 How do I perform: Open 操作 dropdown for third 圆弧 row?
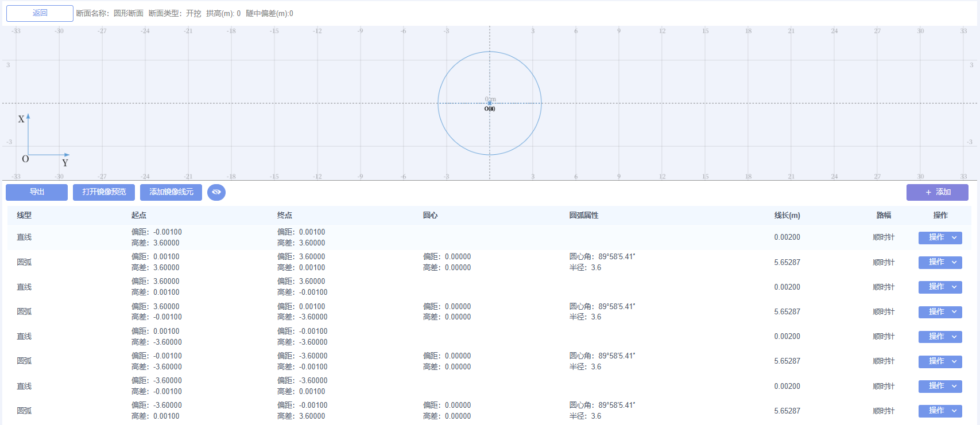[940, 361]
